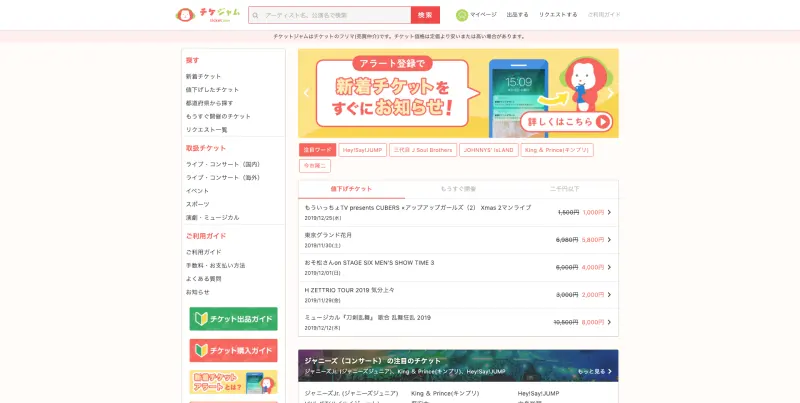
Task: Open chevron for ミュージカル『刀剣乱舞』 row
Action: pyautogui.click(x=610, y=322)
